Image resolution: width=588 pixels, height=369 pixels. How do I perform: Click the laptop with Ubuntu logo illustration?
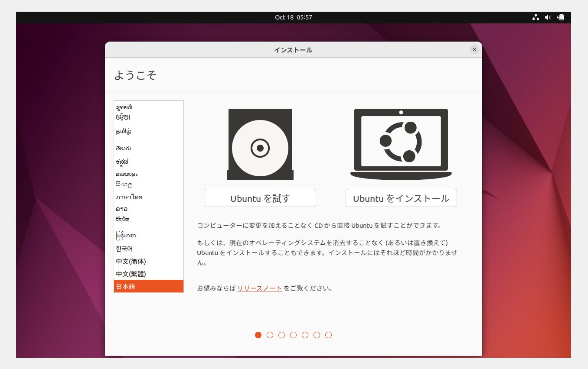(401, 144)
